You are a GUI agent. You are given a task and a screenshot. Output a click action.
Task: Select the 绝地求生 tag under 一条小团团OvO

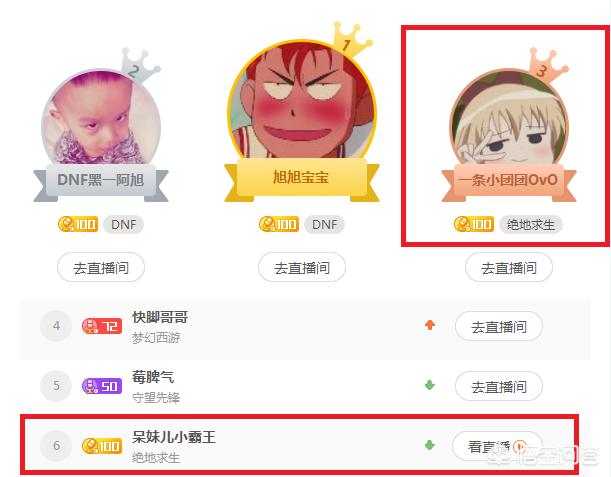tap(531, 224)
